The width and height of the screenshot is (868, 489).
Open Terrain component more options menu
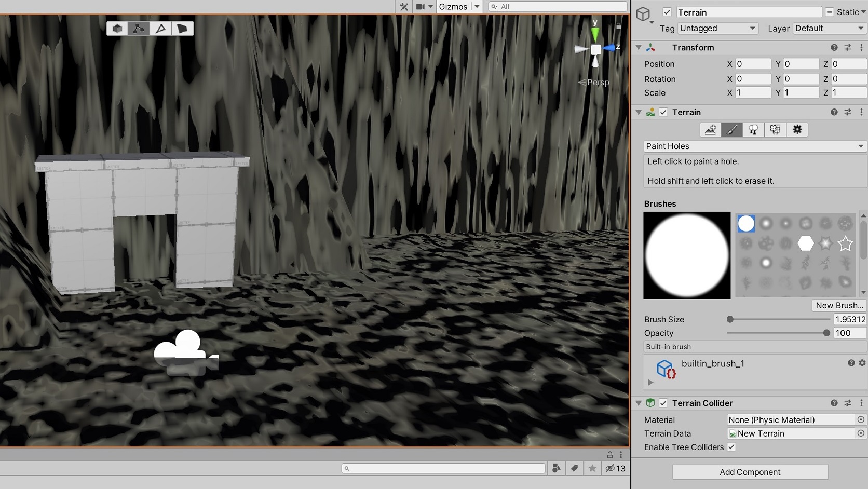click(x=861, y=112)
